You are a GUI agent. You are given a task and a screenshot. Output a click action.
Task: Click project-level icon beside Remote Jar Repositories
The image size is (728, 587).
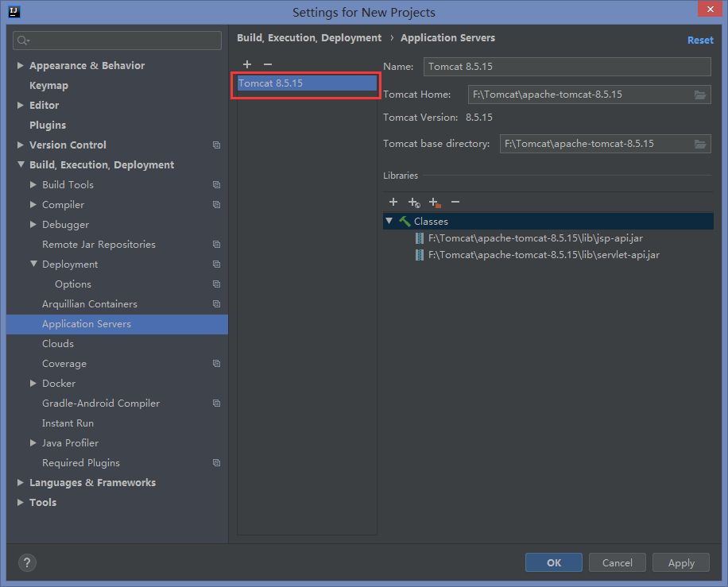click(216, 245)
